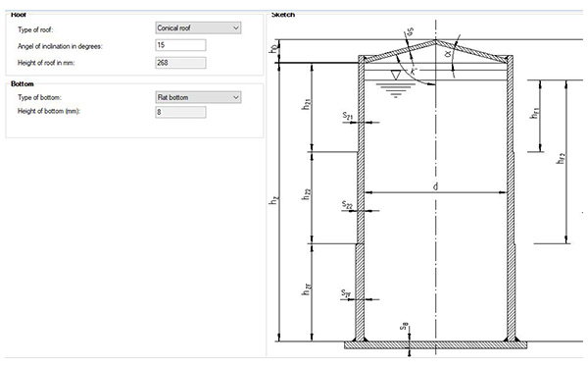Viewport: 588px width, 368px height.
Task: Click the Bottom group header
Action: 23,83
